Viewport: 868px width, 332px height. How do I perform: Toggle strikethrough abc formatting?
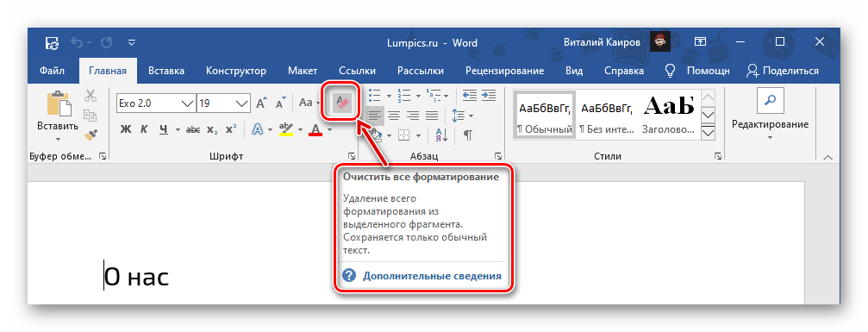[193, 129]
